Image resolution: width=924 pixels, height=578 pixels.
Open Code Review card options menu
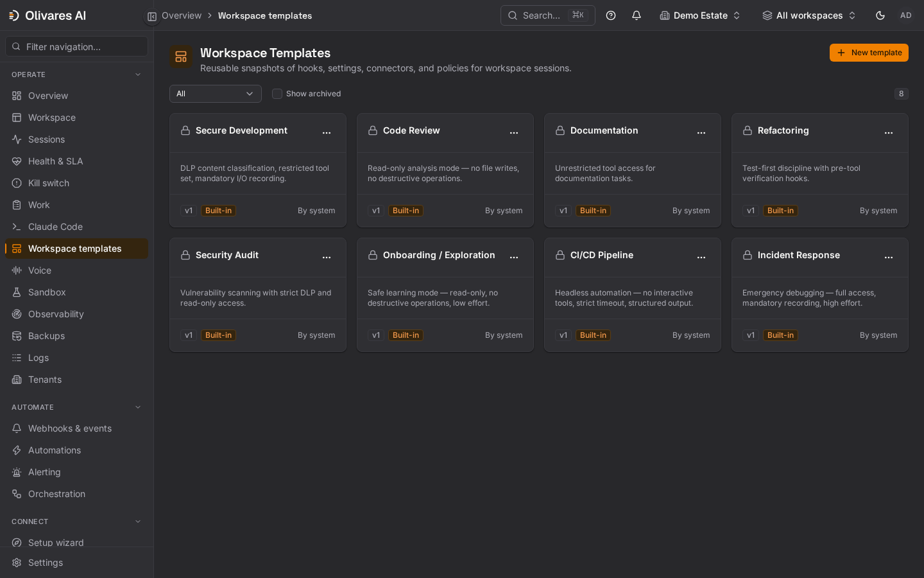514,132
